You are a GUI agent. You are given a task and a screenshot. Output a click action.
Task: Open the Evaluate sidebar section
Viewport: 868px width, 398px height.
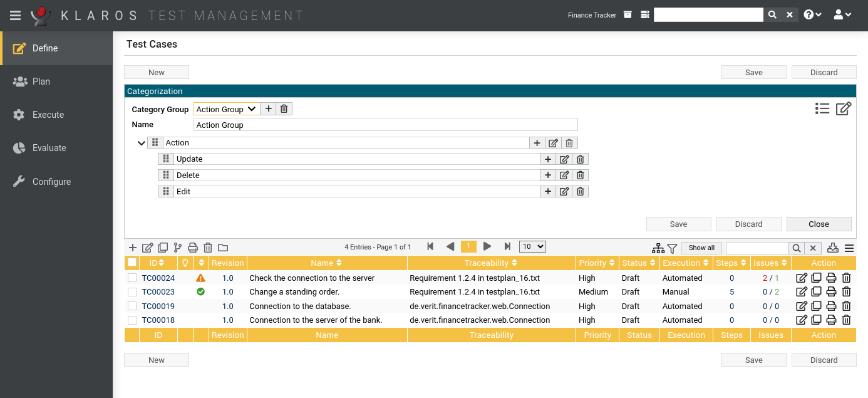tap(49, 147)
